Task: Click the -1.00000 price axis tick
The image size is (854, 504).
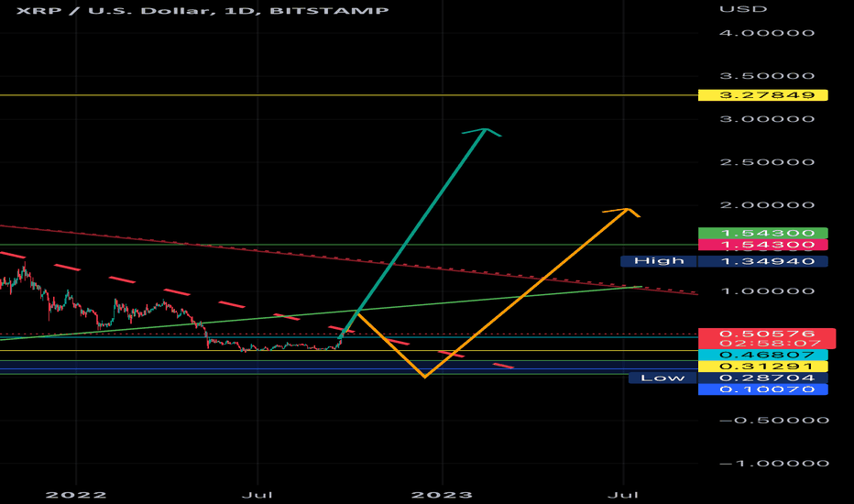Action: click(774, 463)
